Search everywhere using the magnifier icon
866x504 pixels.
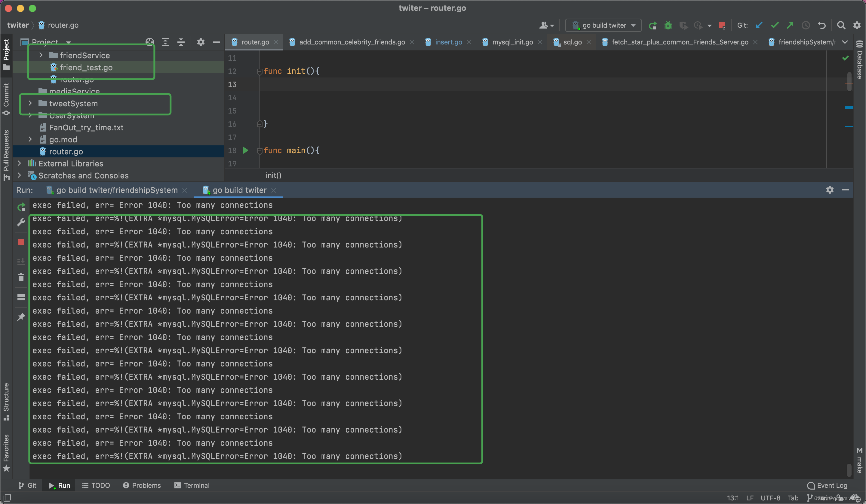[841, 25]
